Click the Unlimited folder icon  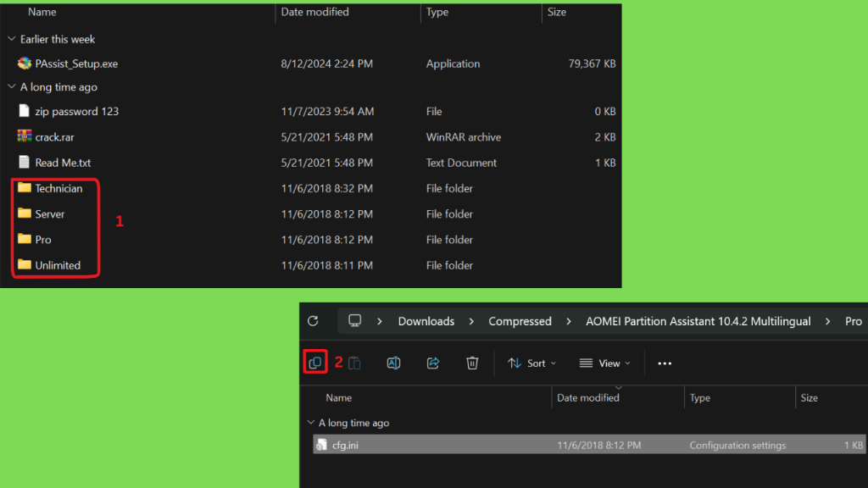[24, 264]
